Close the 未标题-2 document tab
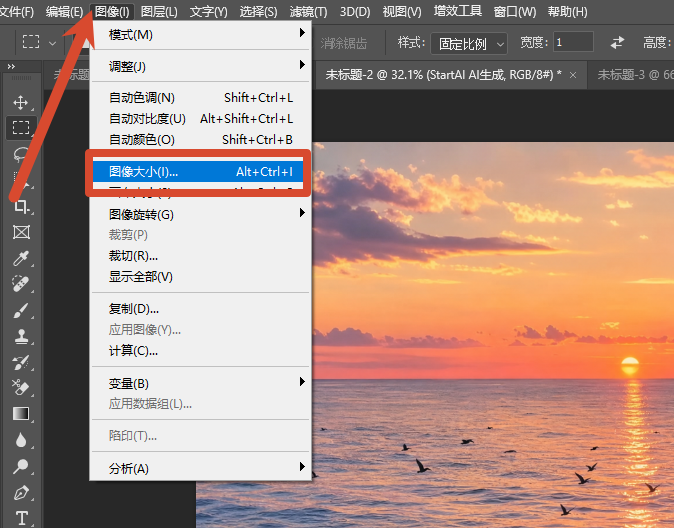674x528 pixels. point(573,75)
